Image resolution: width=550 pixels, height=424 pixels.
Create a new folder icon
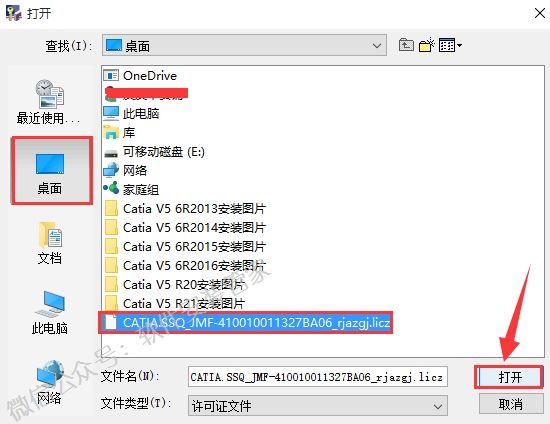(427, 45)
